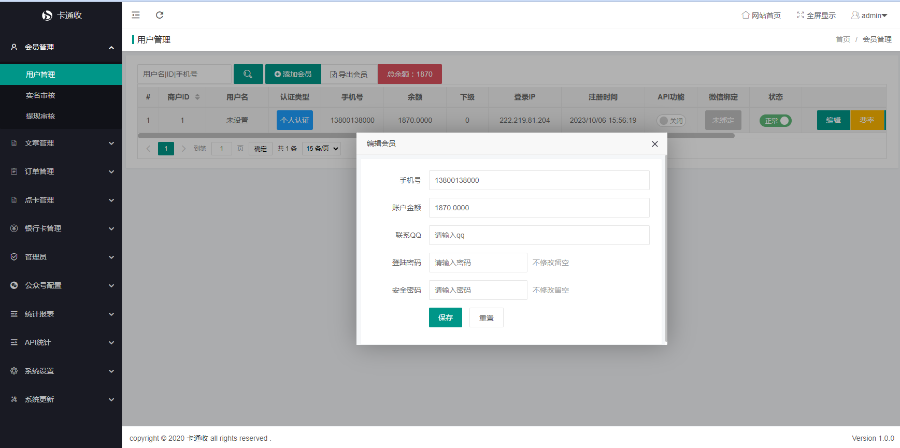Expand the 管理员 menu chevron
Screen dimensions: 900x448
111,257
